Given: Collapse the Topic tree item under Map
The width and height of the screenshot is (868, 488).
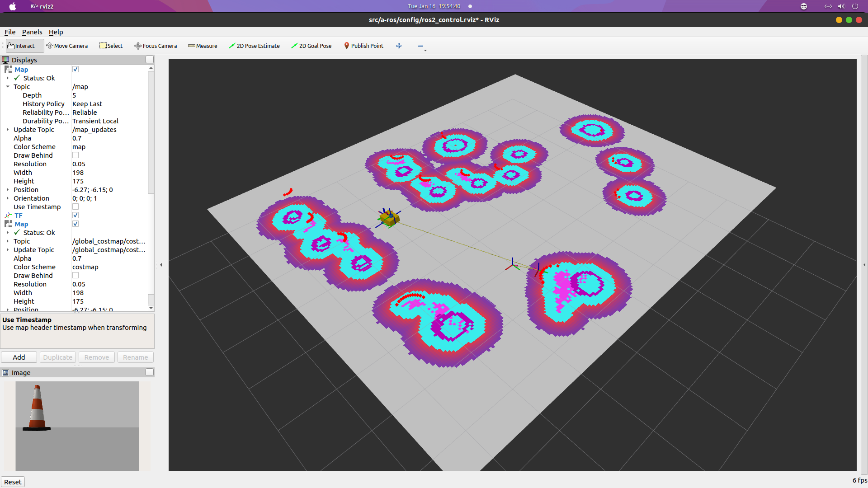Looking at the screenshot, I should (8, 87).
